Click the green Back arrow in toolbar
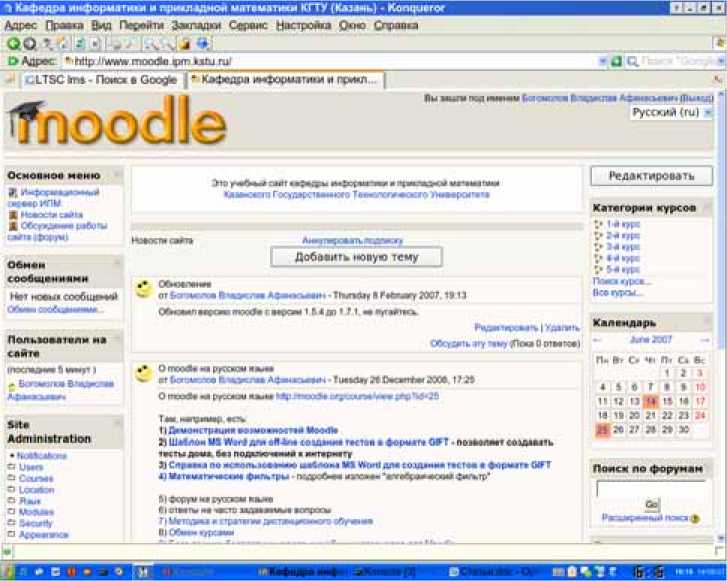The image size is (727, 581). pos(13,44)
